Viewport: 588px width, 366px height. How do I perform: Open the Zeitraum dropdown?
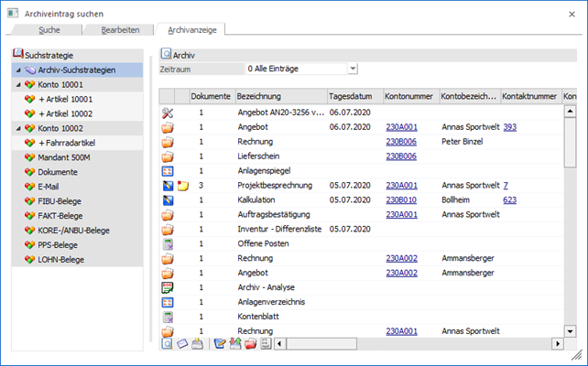tap(352, 69)
